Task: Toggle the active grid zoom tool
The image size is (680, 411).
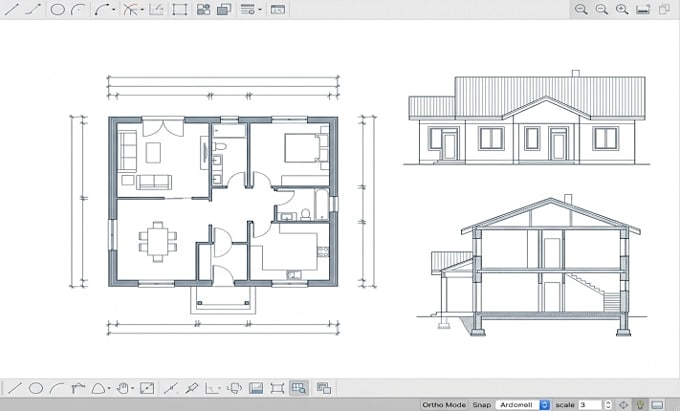Action: [299, 388]
